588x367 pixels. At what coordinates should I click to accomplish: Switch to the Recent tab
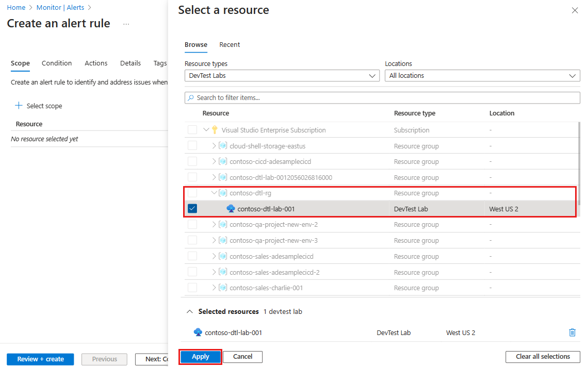point(230,45)
